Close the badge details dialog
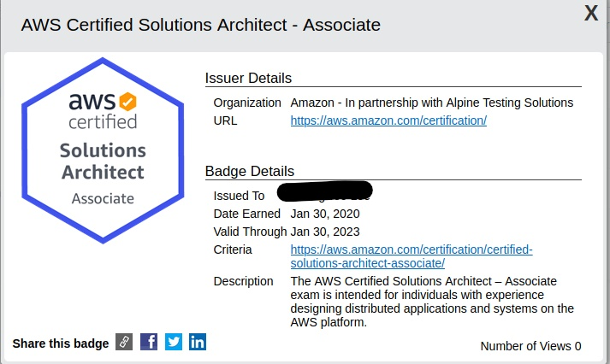This screenshot has width=610, height=364. pos(591,13)
